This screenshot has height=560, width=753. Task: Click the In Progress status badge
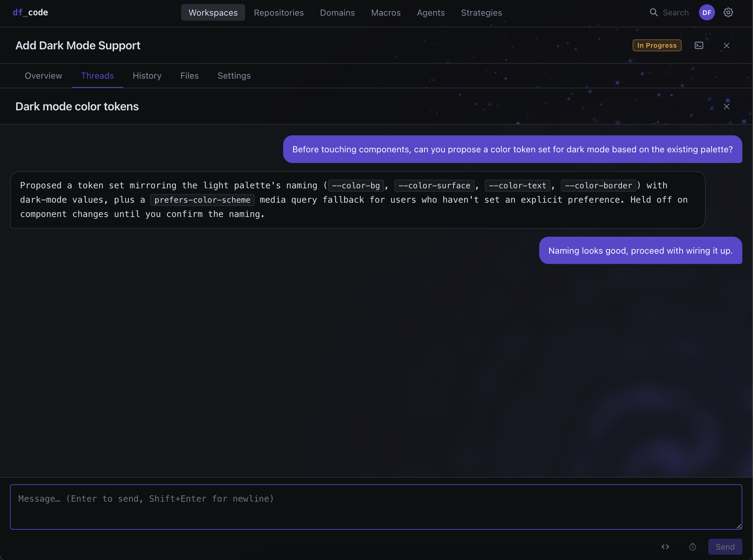click(x=657, y=45)
